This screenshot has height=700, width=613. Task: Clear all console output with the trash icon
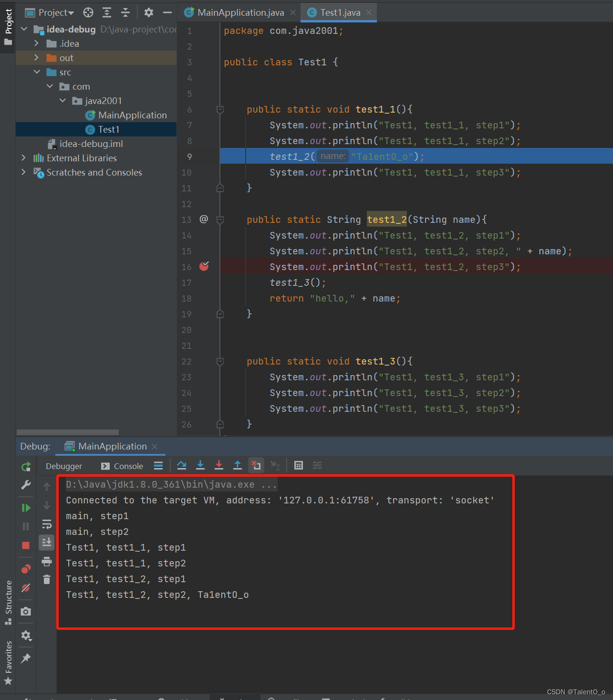tap(47, 580)
